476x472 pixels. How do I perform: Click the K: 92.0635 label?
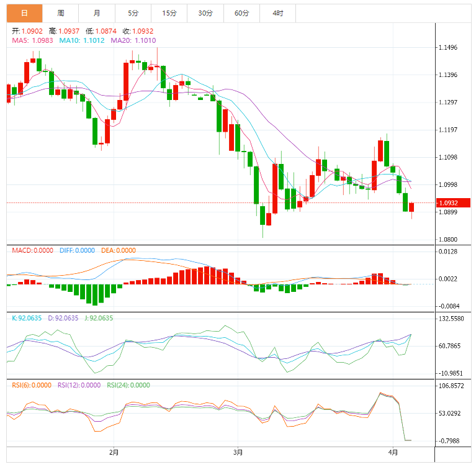[x=27, y=319]
